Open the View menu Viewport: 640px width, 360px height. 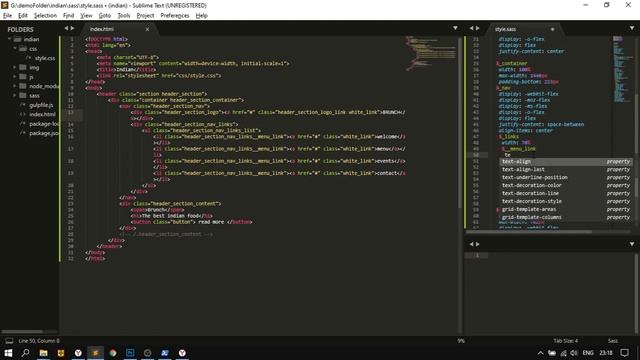tap(86, 16)
